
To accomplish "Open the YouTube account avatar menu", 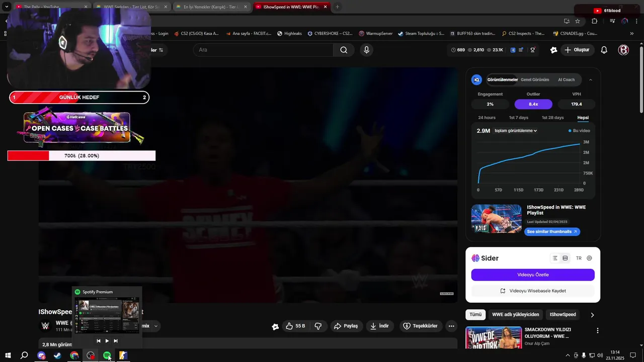I will (623, 50).
